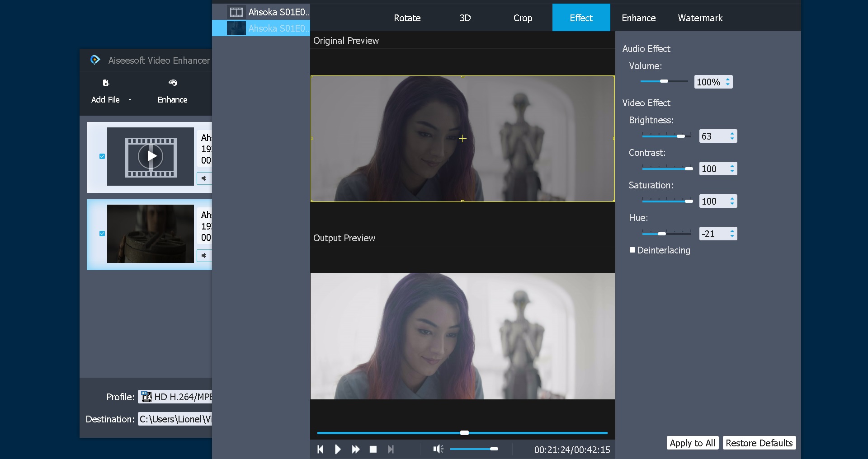This screenshot has height=459, width=868.
Task: Click the film strip icon beside first Ahsoka file
Action: pyautogui.click(x=236, y=12)
